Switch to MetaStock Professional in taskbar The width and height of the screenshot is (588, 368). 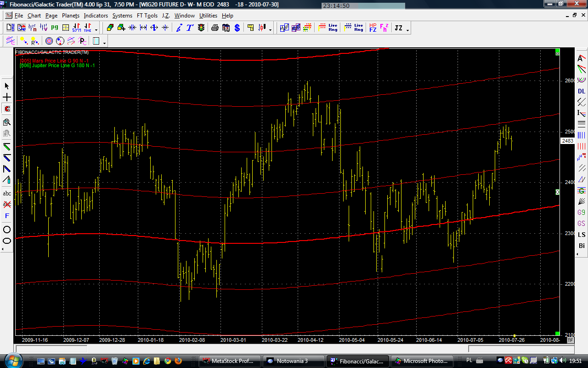pos(229,361)
